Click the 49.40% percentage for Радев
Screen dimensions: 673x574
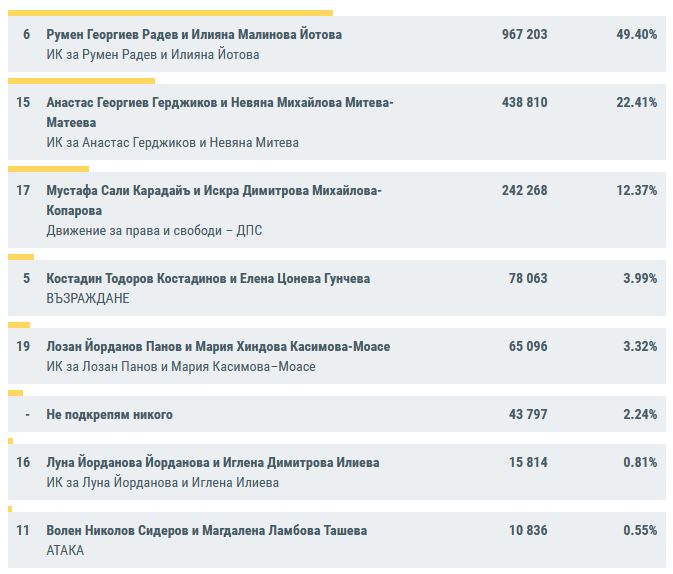pyautogui.click(x=637, y=34)
